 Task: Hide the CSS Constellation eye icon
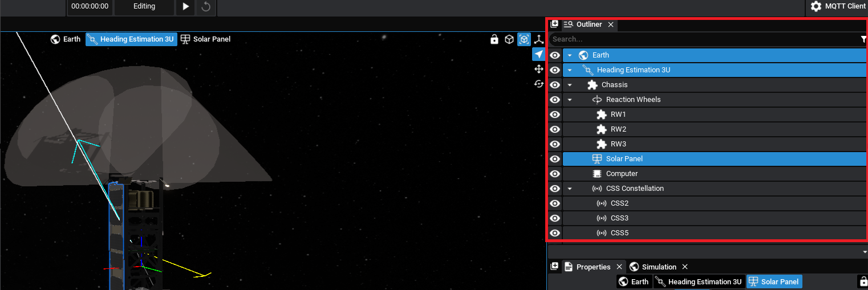click(555, 189)
